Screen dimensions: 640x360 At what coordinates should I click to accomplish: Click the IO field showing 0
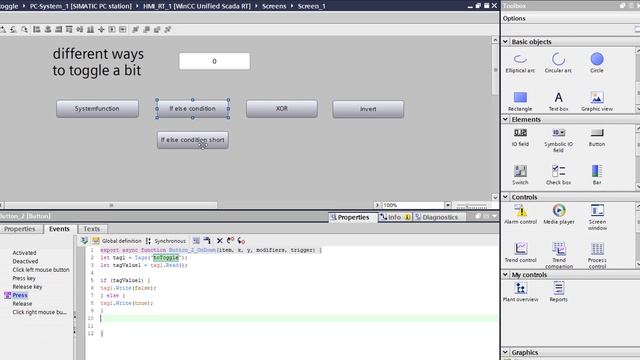pos(214,61)
